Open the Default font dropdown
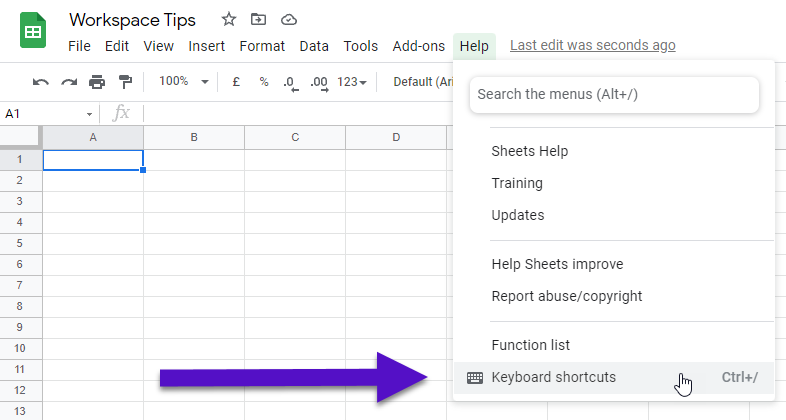 (423, 82)
